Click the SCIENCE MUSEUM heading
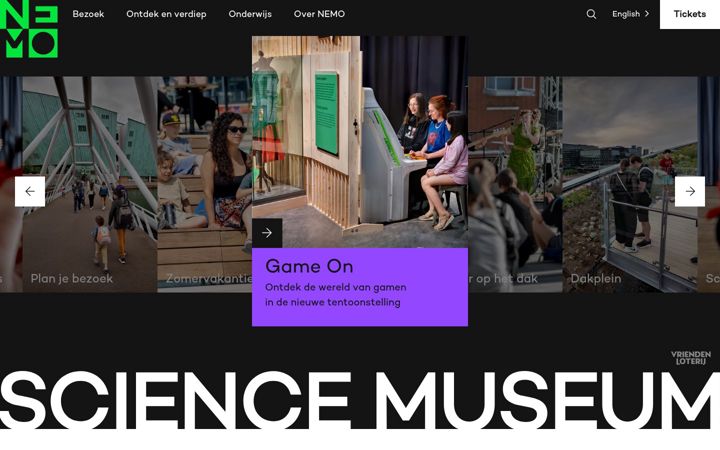 (x=360, y=400)
